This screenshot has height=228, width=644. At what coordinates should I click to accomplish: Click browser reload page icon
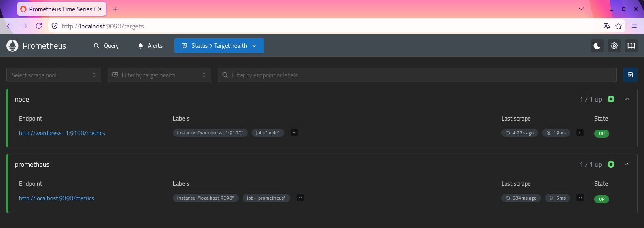coord(39,26)
